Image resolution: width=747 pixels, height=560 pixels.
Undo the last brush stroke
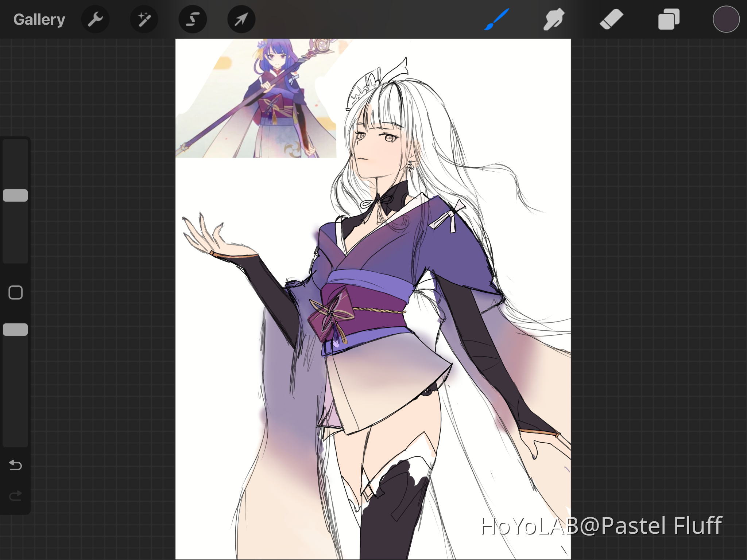pos(15,465)
